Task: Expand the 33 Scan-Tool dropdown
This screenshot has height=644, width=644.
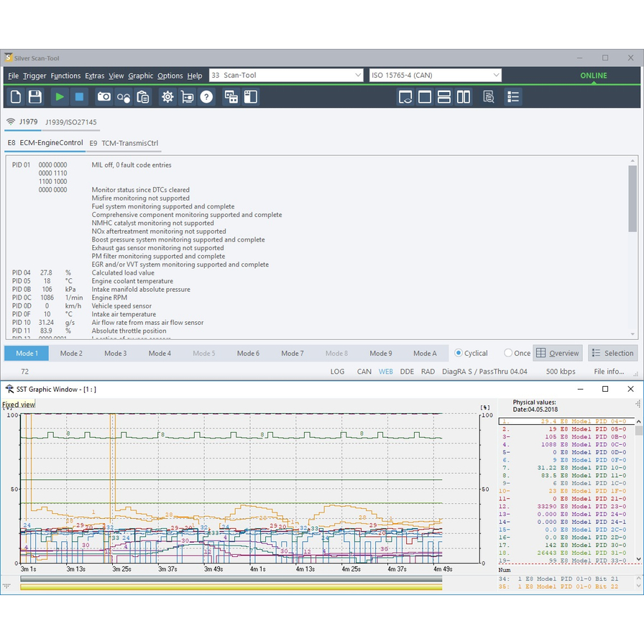Action: coord(359,75)
